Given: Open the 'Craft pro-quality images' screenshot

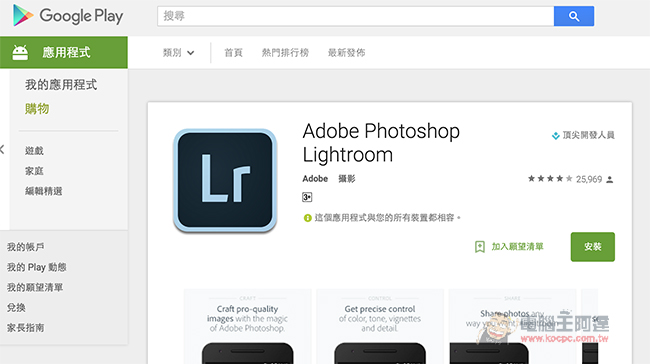Looking at the screenshot, I should [x=247, y=327].
